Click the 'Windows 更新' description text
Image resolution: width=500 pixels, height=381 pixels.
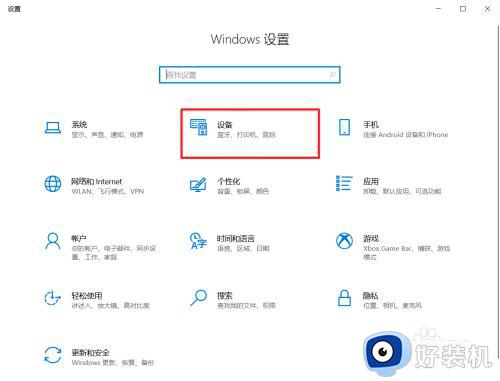pyautogui.click(x=94, y=362)
